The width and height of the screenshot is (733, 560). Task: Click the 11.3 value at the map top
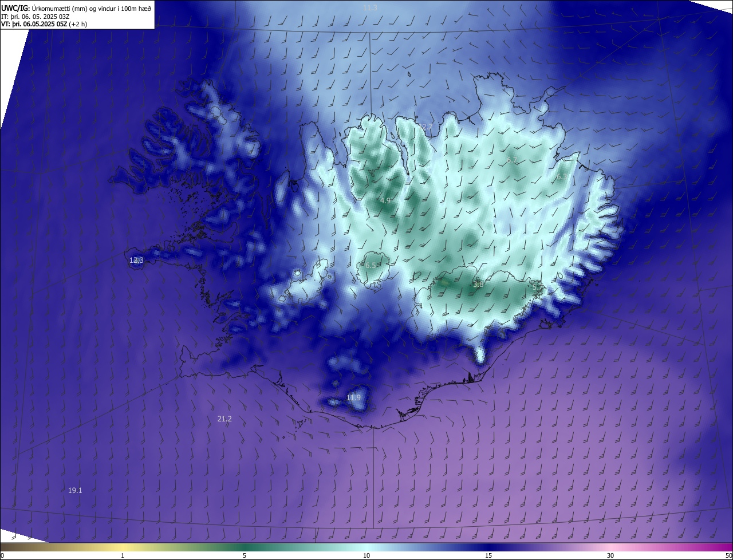[x=370, y=7]
